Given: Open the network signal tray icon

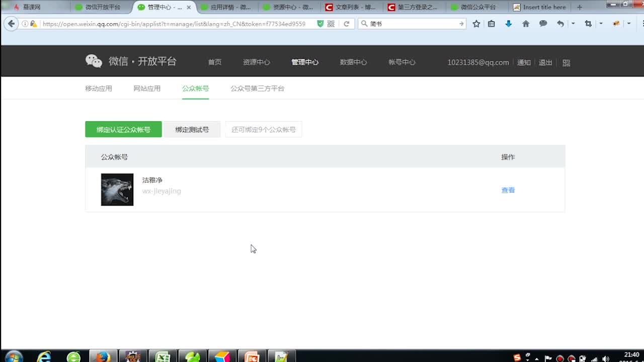Looking at the screenshot, I should pos(595,359).
